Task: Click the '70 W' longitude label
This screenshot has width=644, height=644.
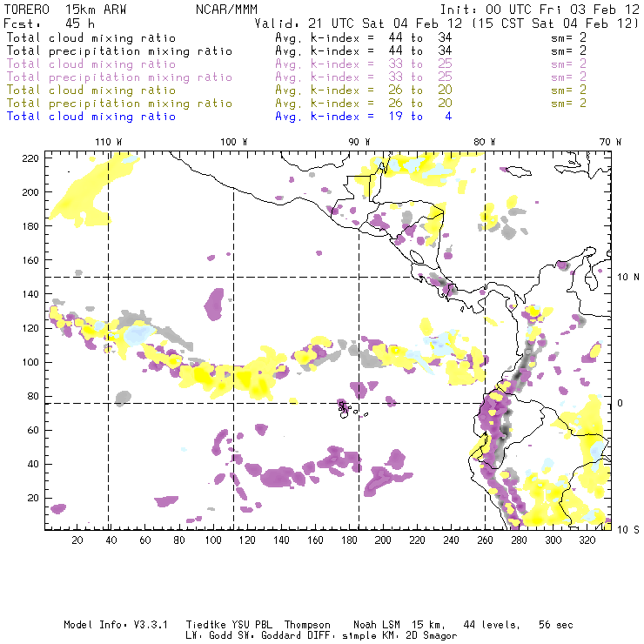Action: click(x=610, y=142)
